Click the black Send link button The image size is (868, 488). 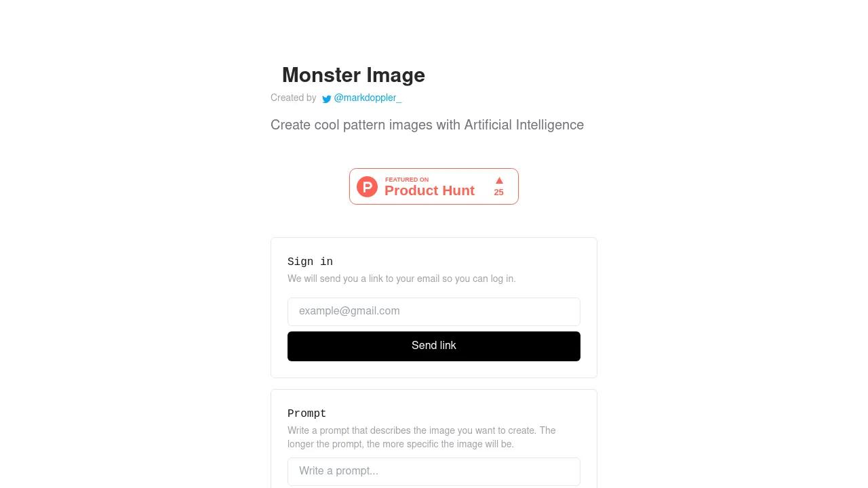[x=434, y=346]
